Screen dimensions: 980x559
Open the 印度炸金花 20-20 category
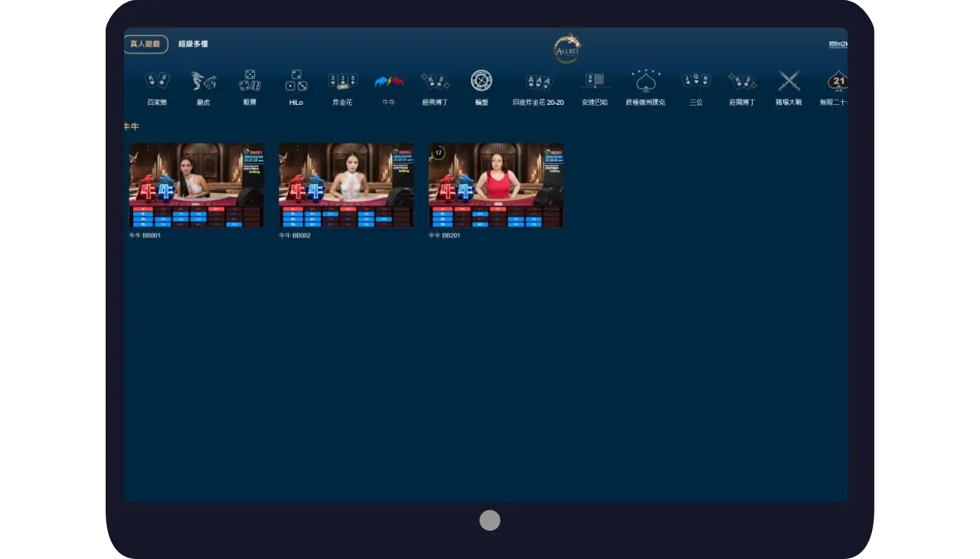[x=538, y=88]
